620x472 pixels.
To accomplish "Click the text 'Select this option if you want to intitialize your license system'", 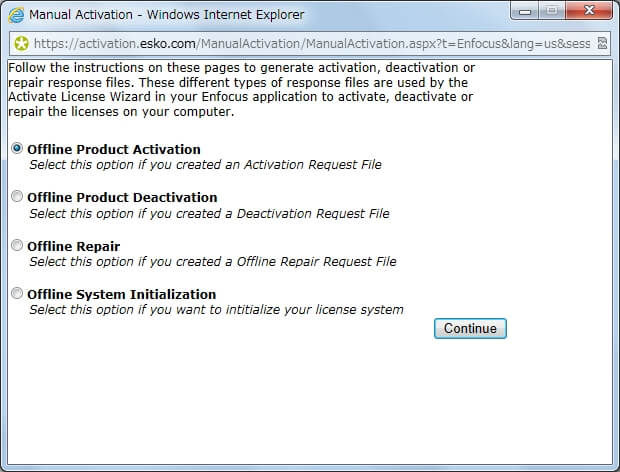I will click(x=216, y=310).
